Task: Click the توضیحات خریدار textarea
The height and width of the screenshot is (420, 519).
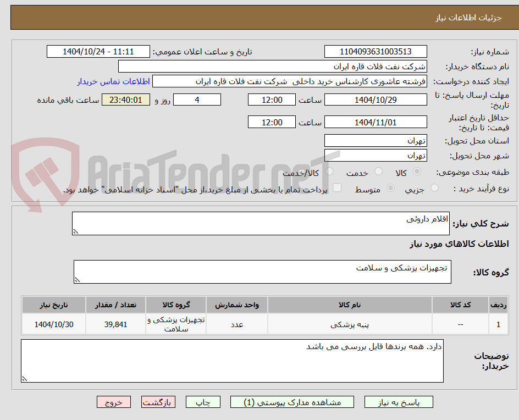Action: [x=233, y=361]
